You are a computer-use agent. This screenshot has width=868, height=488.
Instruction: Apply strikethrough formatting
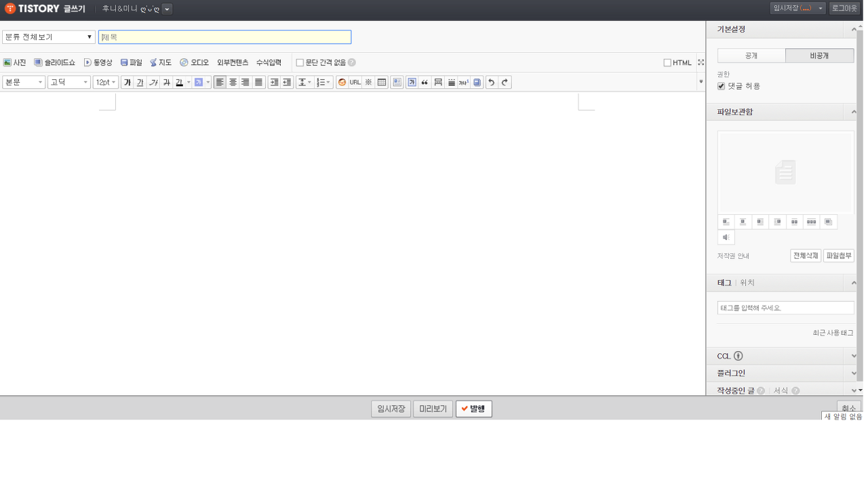point(166,83)
